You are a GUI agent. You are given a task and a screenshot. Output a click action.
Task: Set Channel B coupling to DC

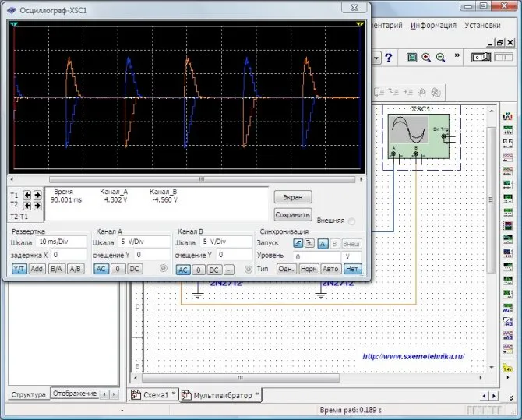213,270
